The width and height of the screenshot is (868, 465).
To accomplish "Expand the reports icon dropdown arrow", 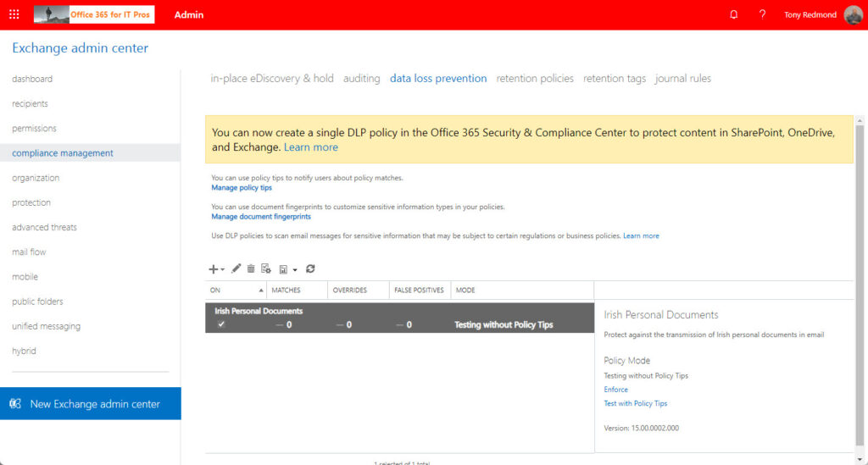I will point(295,270).
